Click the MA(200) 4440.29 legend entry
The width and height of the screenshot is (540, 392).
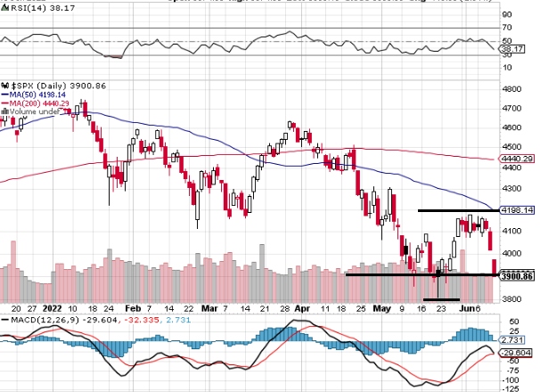(x=39, y=103)
